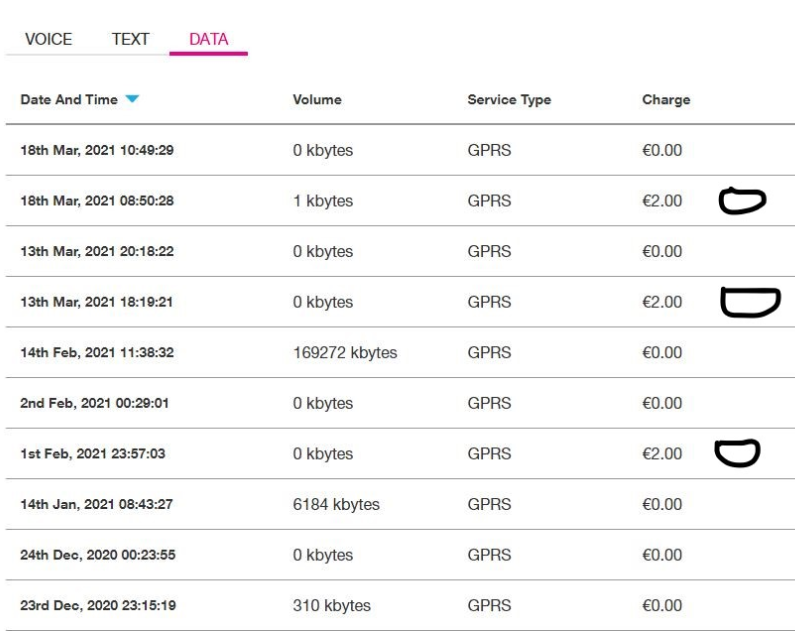Click the circle mark beside 1st Feb €2.00 charge

pos(738,453)
